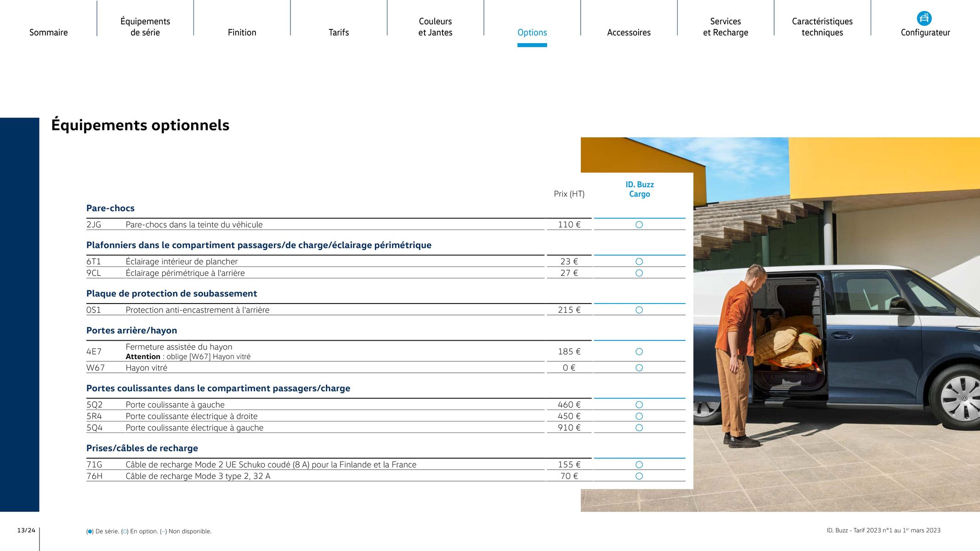The height and width of the screenshot is (551, 980).
Task: Click 'Pare-chocs dans la teinte du véhicule'
Action: point(194,225)
